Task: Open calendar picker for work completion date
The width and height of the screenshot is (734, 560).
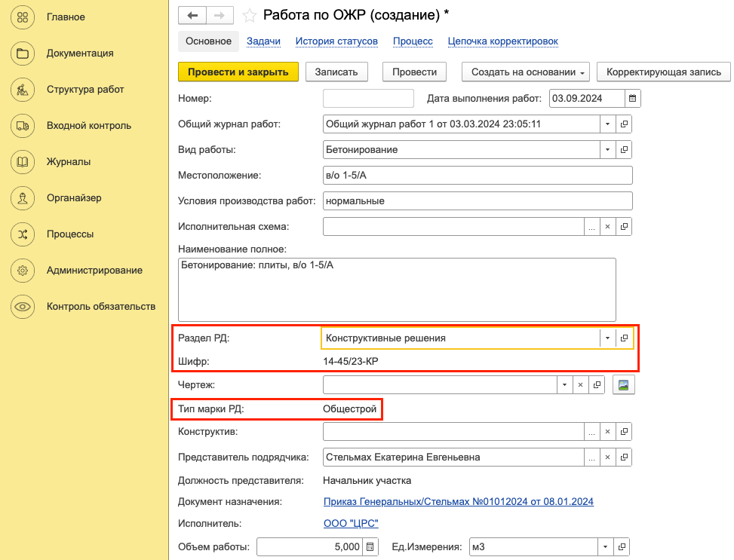Action: [x=633, y=98]
